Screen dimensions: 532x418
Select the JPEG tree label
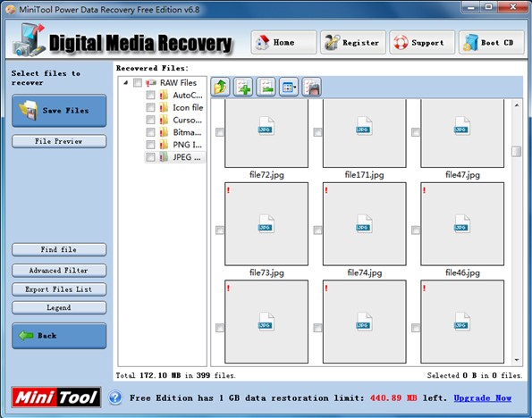pyautogui.click(x=187, y=157)
